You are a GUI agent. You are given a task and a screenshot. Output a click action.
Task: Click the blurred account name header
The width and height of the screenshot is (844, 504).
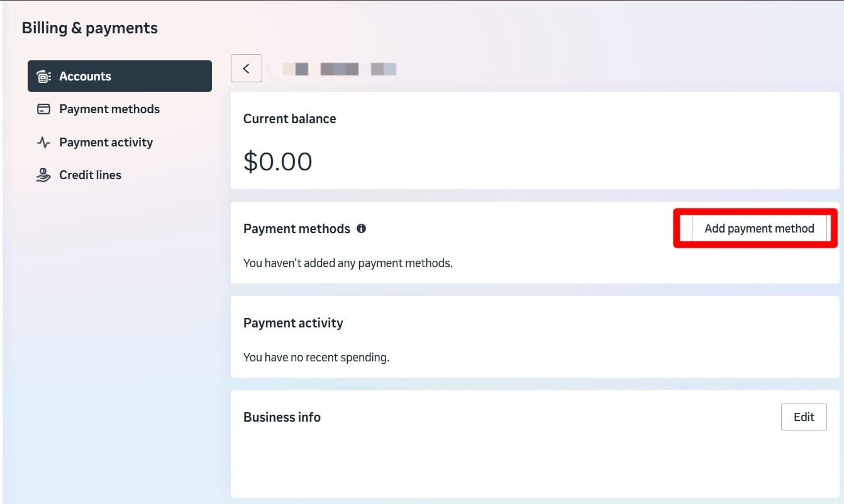click(x=333, y=68)
